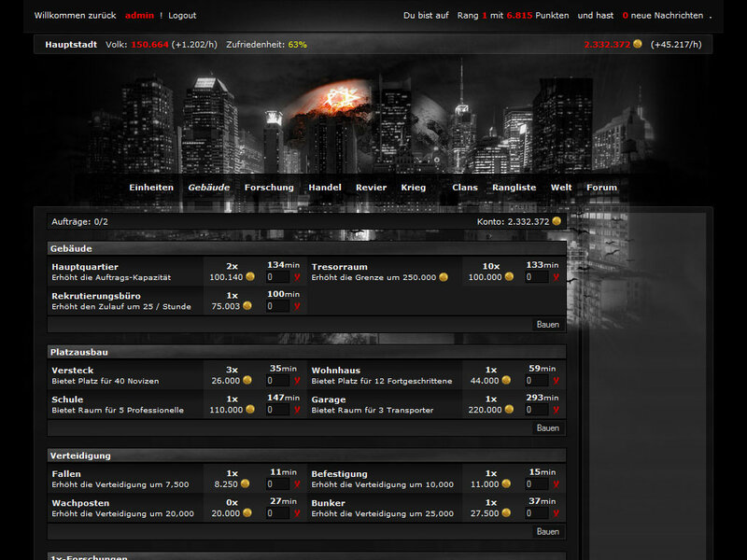Image resolution: width=747 pixels, height=560 pixels.
Task: Click the coin icon beside the Tresorraum price
Action: [509, 276]
